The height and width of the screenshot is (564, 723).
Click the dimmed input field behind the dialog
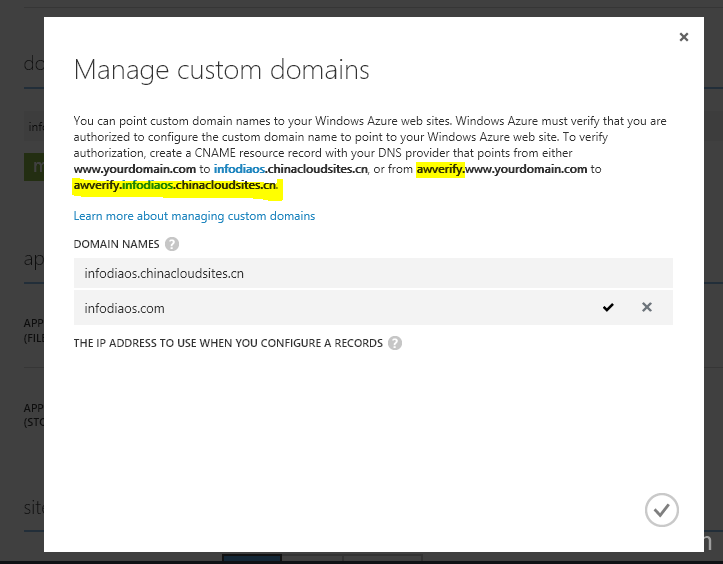point(34,127)
